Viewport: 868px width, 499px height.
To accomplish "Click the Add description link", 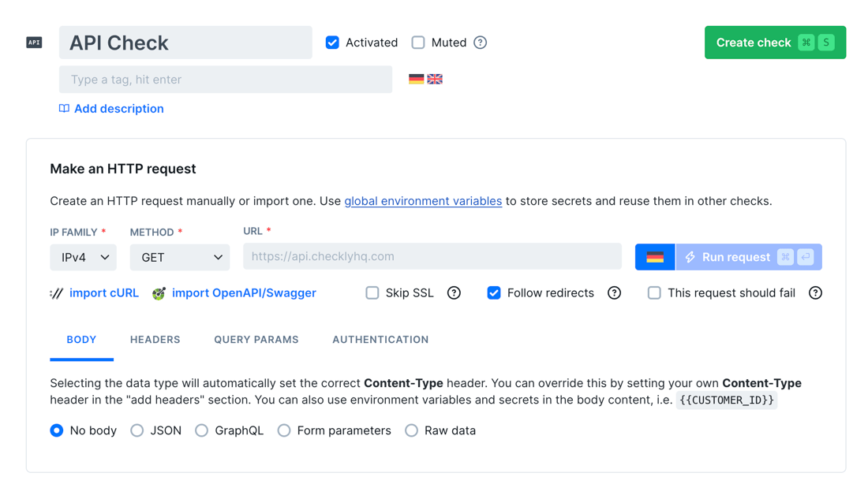I will (x=119, y=109).
